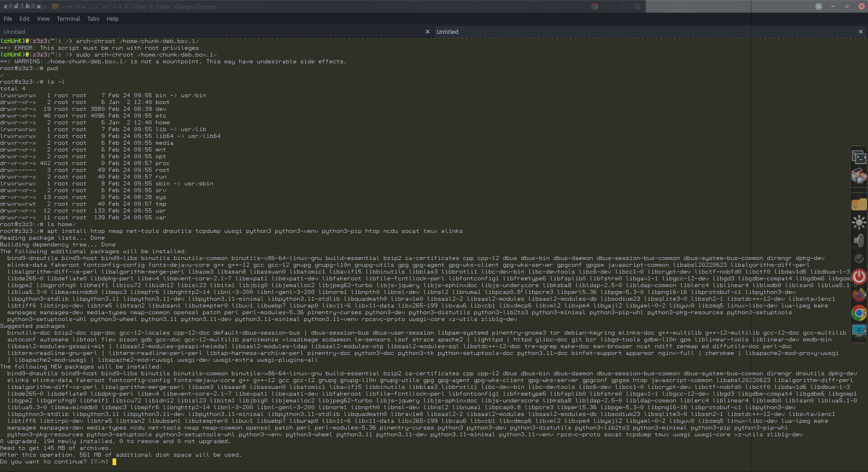Open the Edit menu
The height and width of the screenshot is (472, 868).
pos(24,19)
